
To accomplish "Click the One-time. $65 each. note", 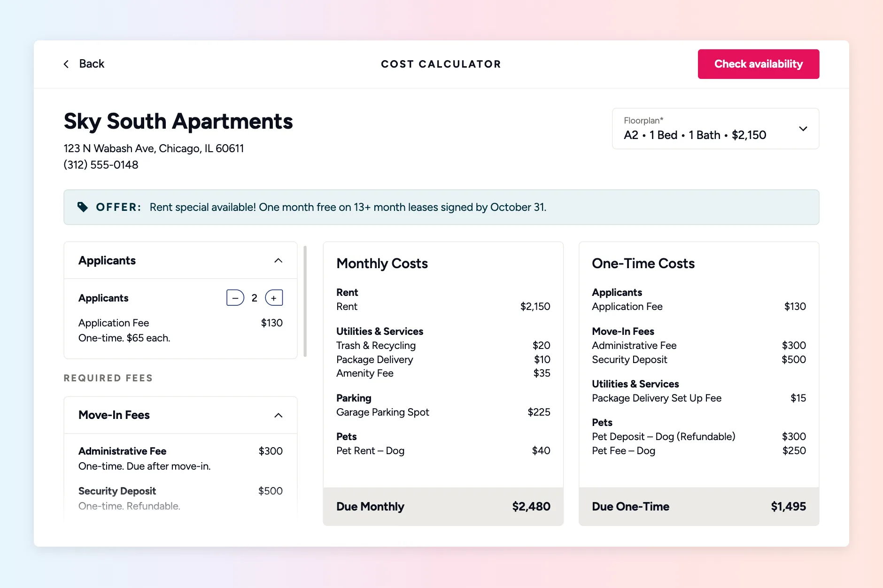I will click(x=124, y=338).
